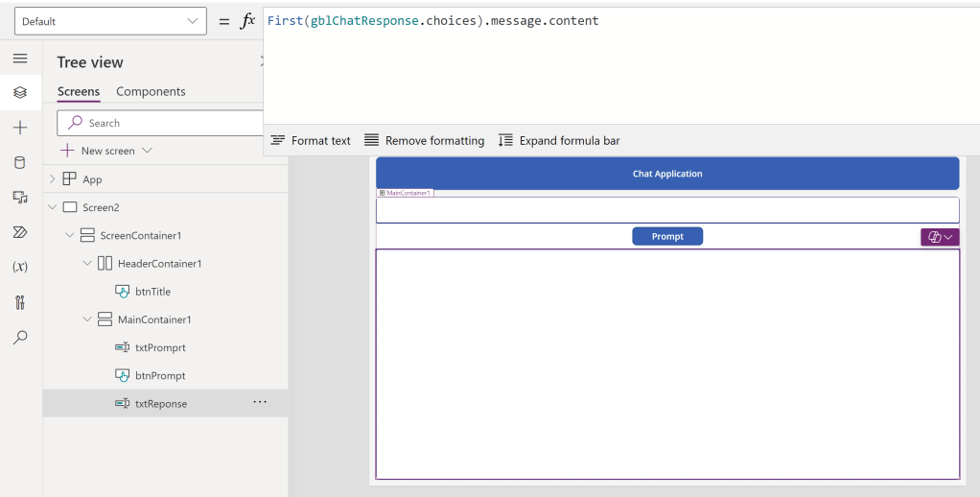Open the Variables (x) icon

[x=20, y=267]
